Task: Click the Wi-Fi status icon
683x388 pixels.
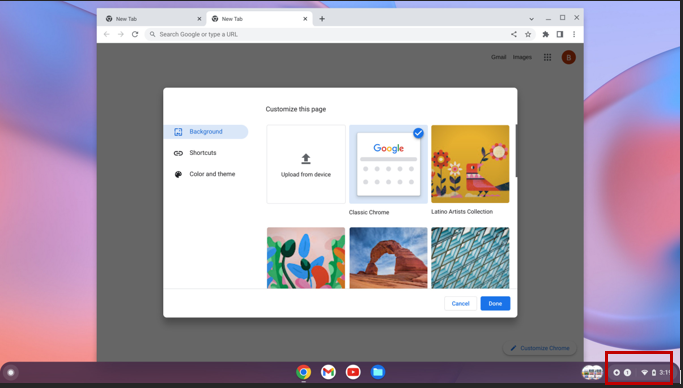Action: click(x=645, y=372)
